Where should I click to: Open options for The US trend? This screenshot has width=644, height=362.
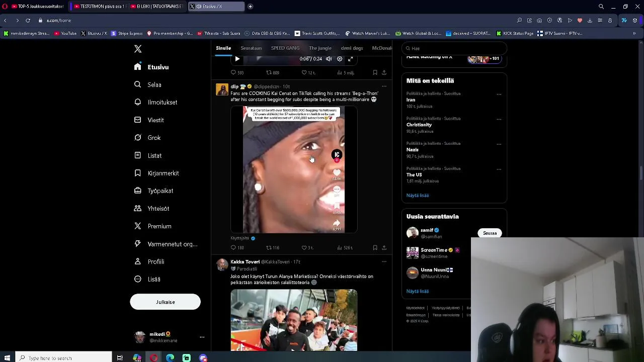tap(499, 169)
